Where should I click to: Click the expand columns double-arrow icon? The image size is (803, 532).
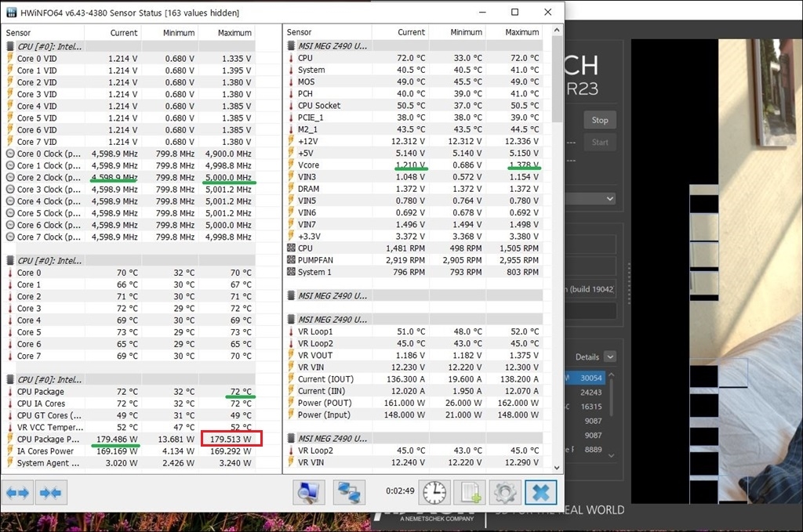[18, 493]
